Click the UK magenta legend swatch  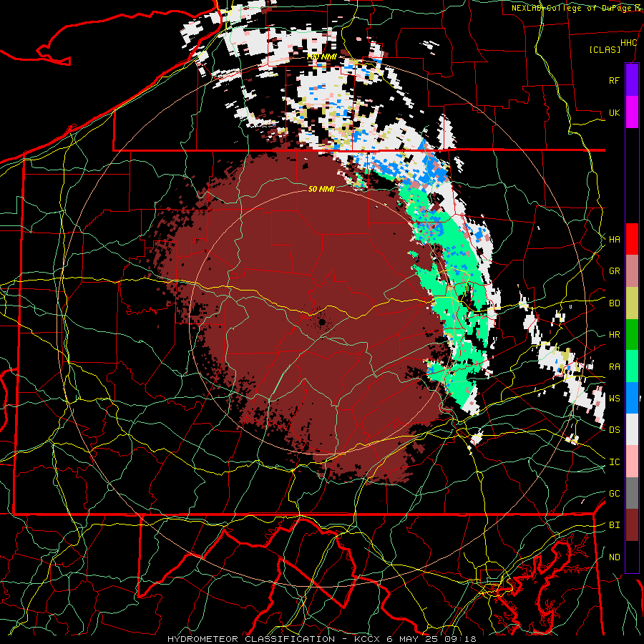tap(632, 112)
